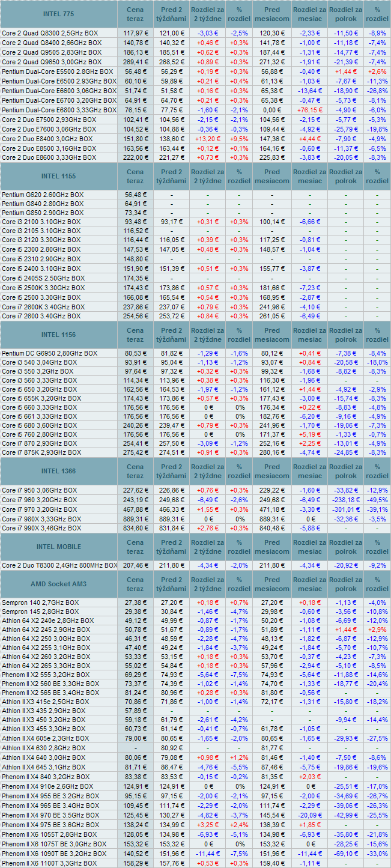
Task: Click the -69,10 € half-year difference for X6 1090T
Action: coord(345,853)
